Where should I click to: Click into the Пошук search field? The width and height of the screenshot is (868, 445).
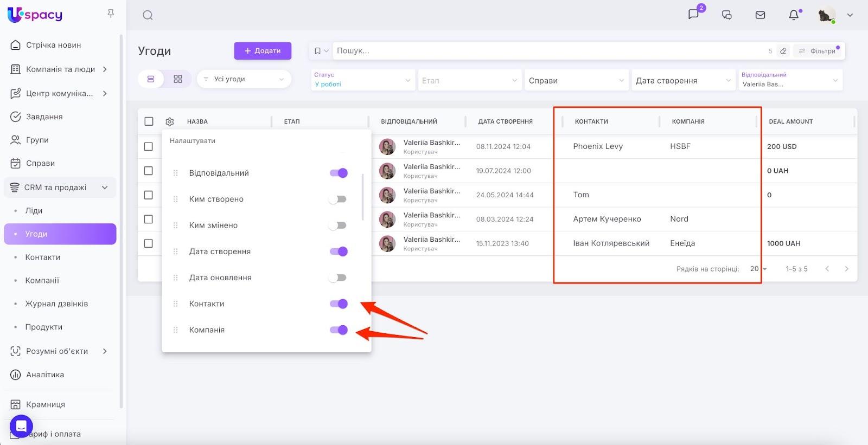[542, 51]
